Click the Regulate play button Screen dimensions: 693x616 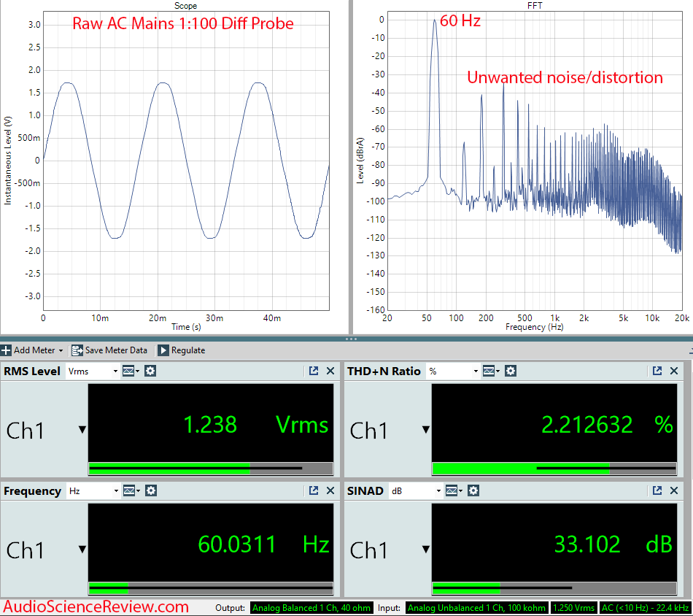click(163, 350)
